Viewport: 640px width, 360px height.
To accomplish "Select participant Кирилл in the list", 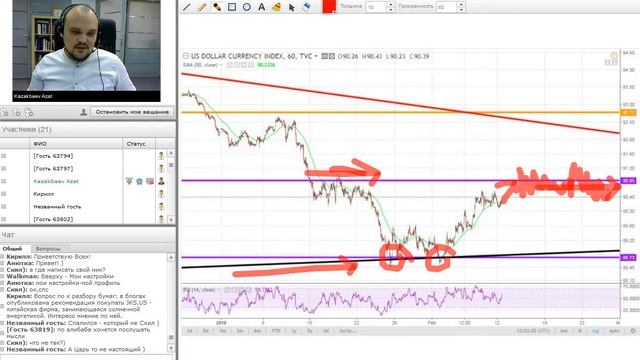I will pos(44,194).
